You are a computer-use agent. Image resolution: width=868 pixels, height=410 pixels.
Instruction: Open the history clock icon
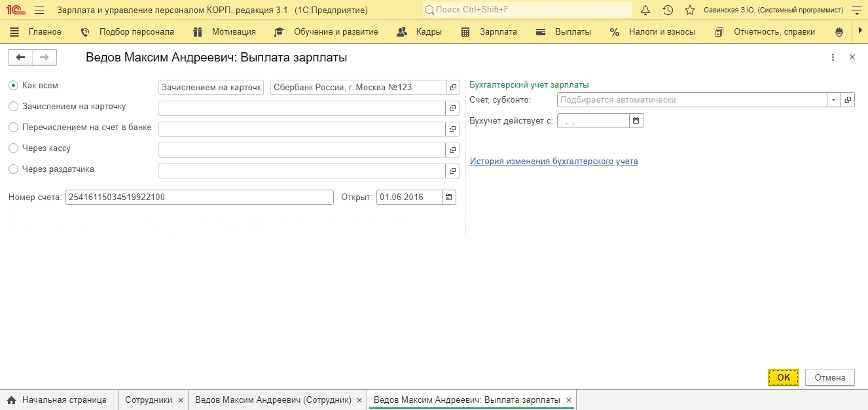[x=668, y=10]
